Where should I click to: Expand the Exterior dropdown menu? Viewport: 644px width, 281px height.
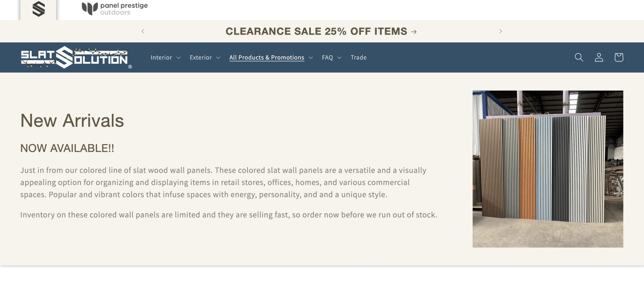coord(218,58)
